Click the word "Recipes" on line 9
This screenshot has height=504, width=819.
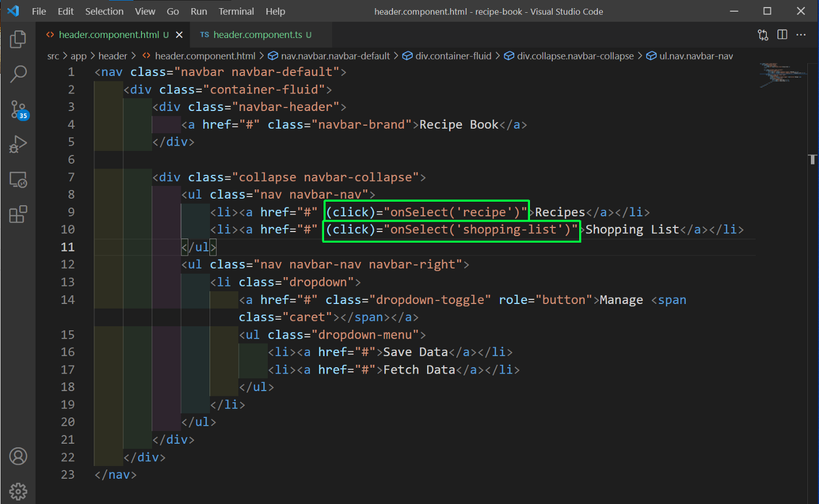coord(560,212)
